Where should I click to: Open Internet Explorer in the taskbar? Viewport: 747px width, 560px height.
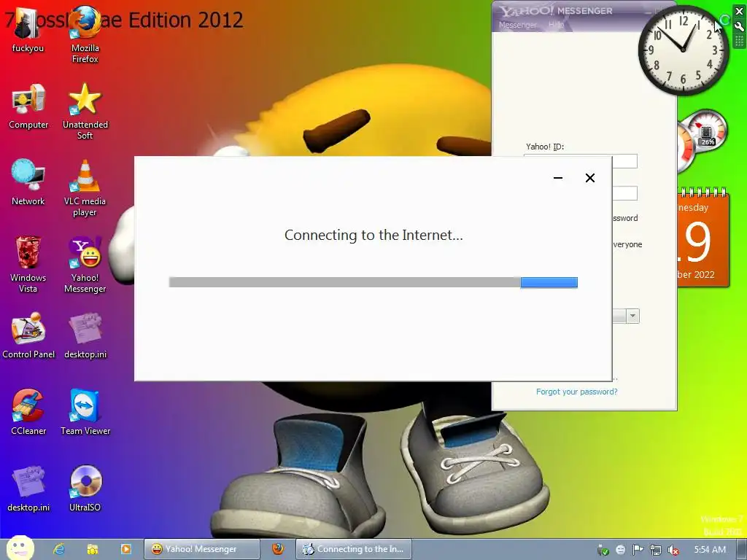point(59,549)
